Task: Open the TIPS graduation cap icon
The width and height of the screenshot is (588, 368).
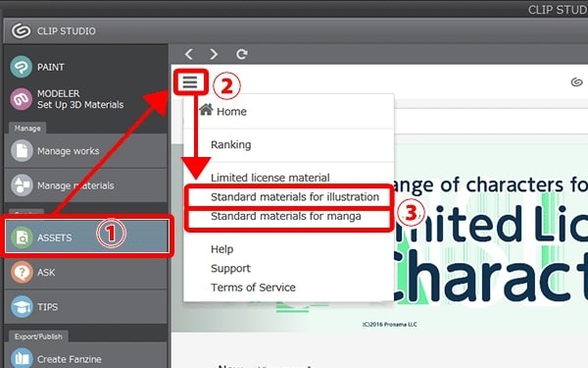Action: point(22,307)
